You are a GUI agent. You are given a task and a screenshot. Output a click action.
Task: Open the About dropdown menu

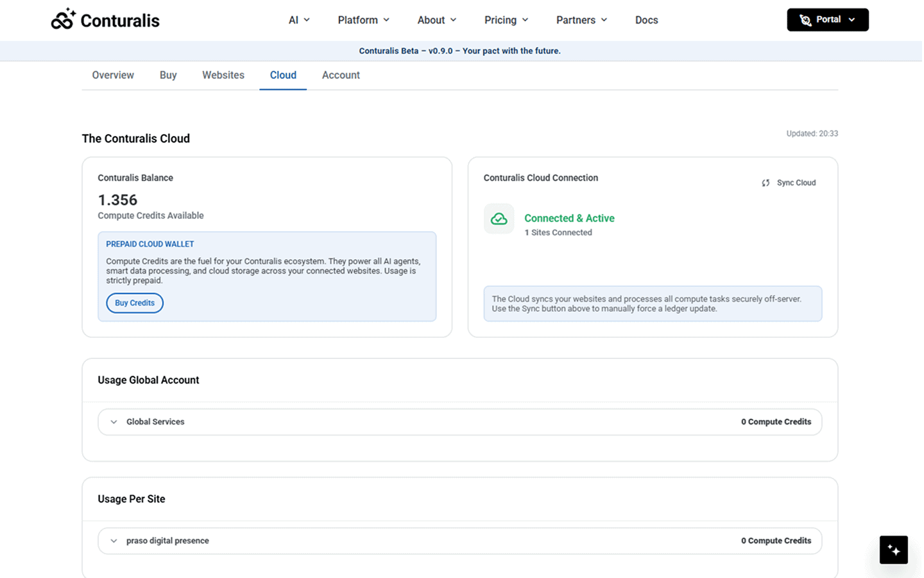(437, 20)
